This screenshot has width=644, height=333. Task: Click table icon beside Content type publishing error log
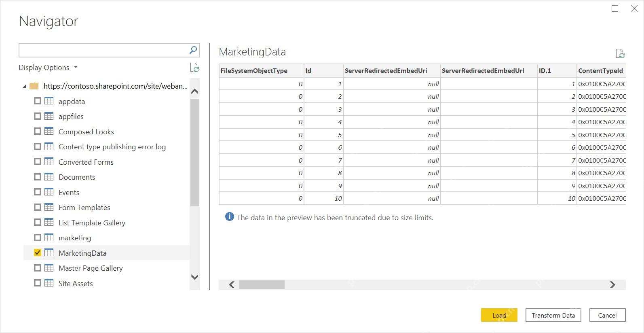point(49,146)
